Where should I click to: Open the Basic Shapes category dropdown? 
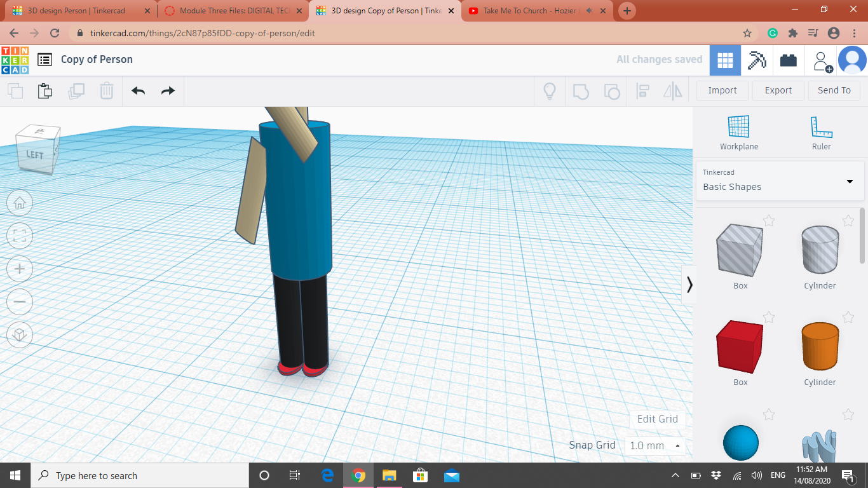point(780,180)
